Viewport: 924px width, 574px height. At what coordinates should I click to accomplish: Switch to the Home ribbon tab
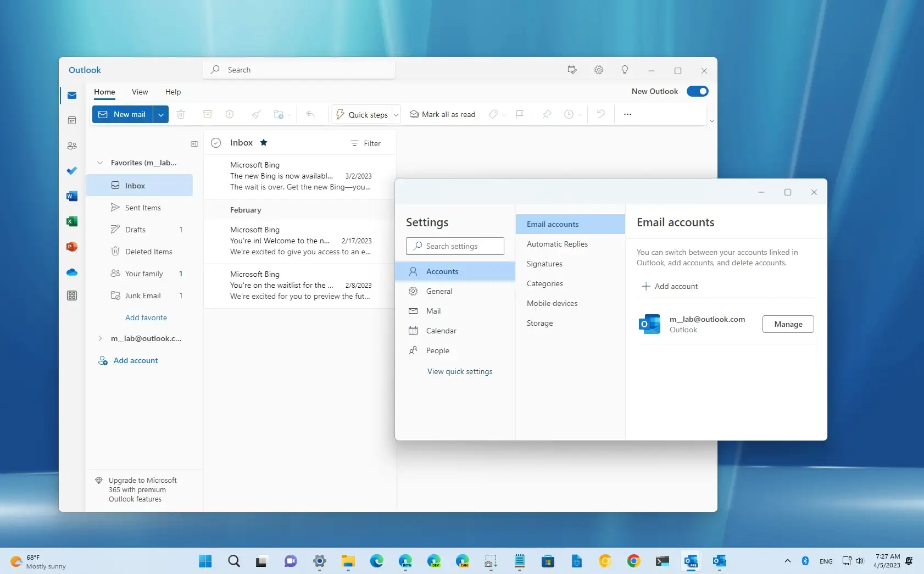[x=104, y=92]
